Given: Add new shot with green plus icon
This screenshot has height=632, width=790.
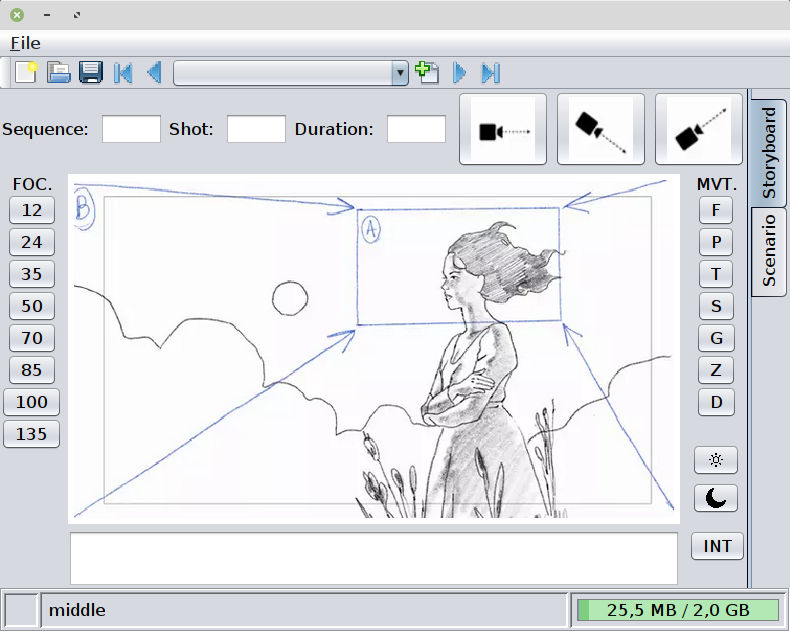Looking at the screenshot, I should [x=427, y=73].
